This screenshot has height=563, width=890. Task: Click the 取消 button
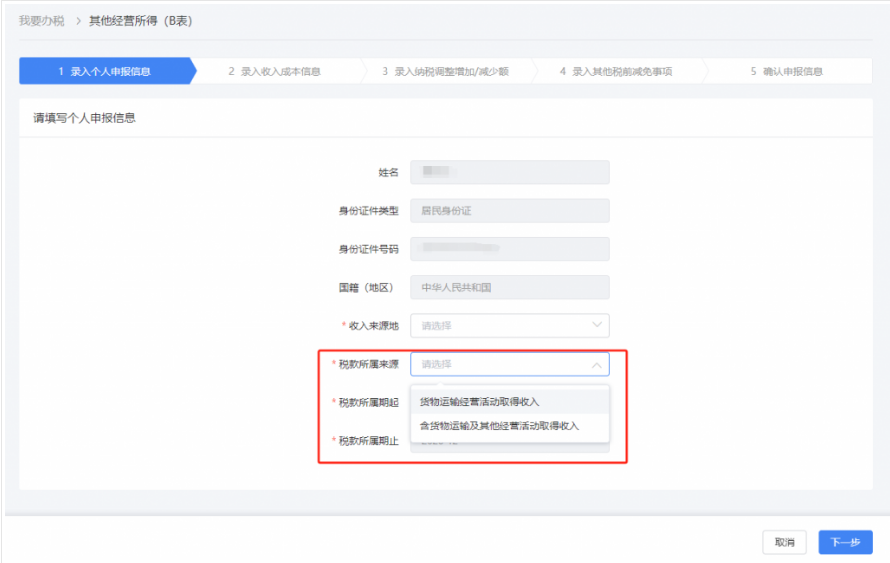coord(784,542)
